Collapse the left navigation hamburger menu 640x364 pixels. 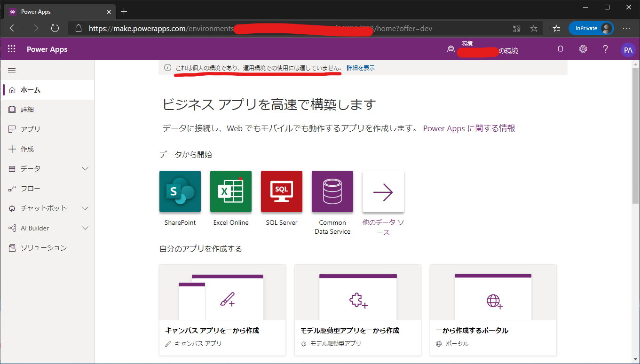[x=12, y=70]
